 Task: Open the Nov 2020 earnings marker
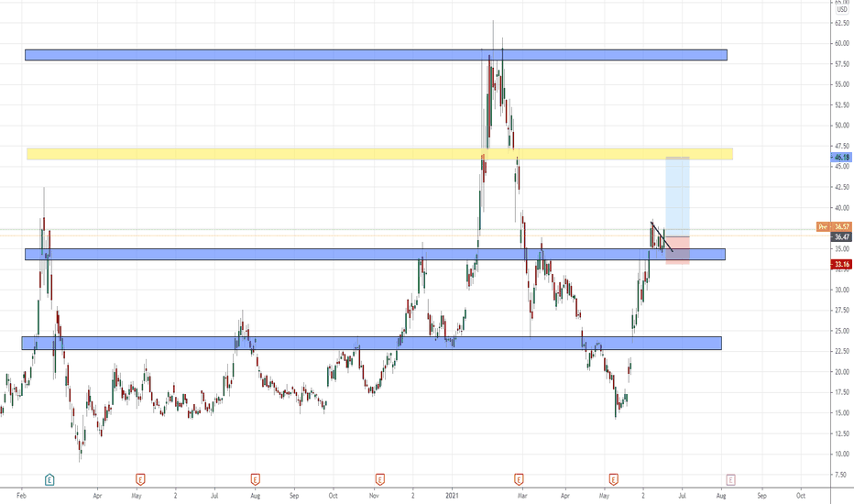click(x=379, y=479)
